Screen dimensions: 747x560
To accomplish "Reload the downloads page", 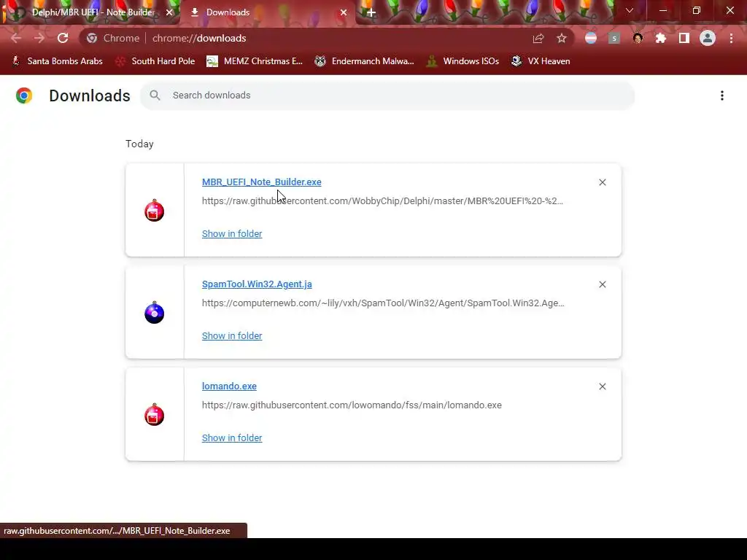I will [63, 38].
